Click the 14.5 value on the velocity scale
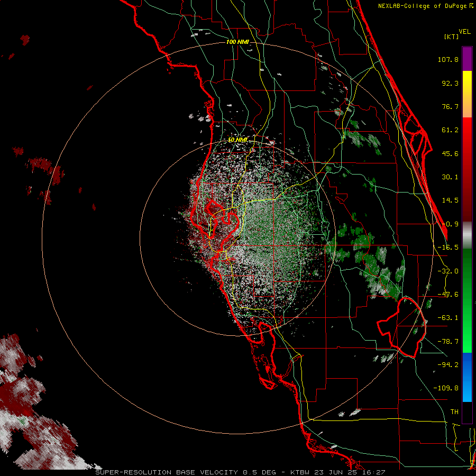 pos(450,200)
